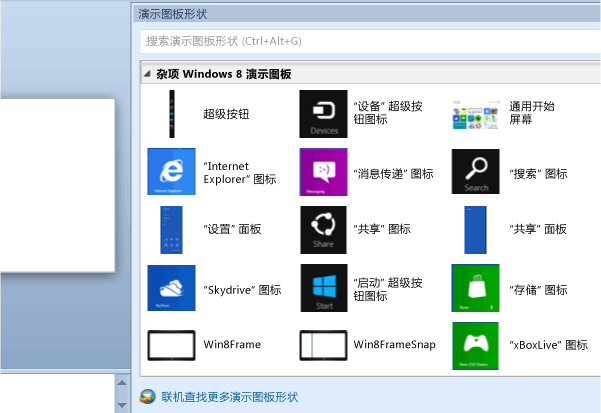Click the "共享" 图标 label
Screen dimensions: 601x413
point(382,229)
